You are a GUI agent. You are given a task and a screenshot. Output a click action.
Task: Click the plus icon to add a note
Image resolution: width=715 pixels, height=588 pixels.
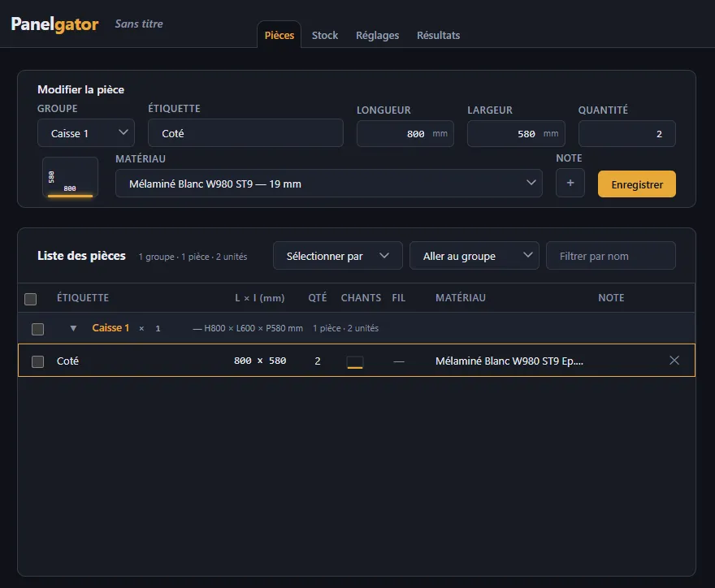570,183
